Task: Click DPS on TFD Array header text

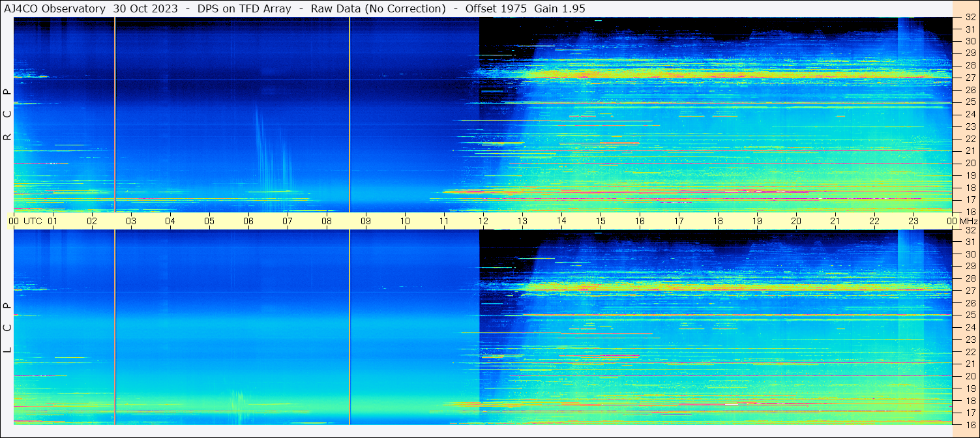Action: pos(245,8)
